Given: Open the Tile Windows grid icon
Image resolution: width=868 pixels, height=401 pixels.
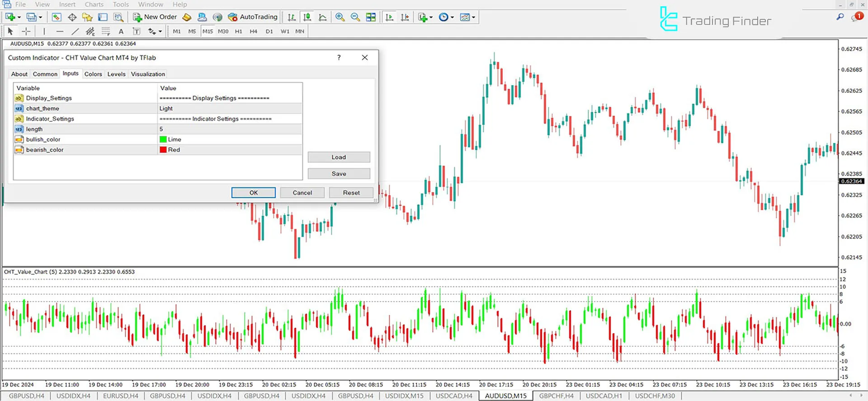Looking at the screenshot, I should [x=371, y=17].
